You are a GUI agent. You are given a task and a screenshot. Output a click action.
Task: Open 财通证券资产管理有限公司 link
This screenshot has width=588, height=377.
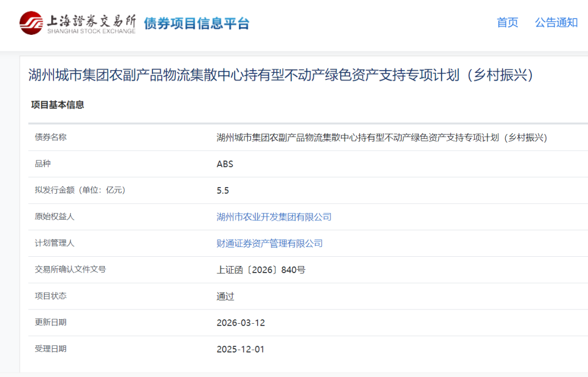(269, 244)
